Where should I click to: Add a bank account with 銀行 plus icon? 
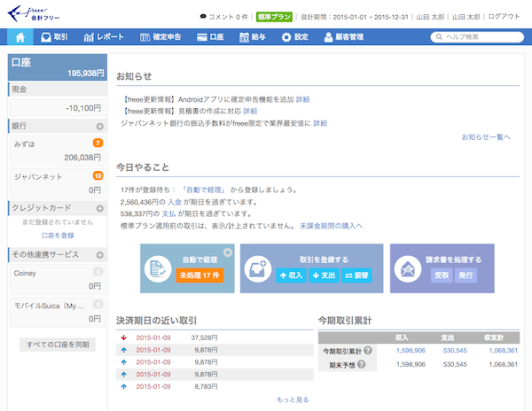coord(99,126)
